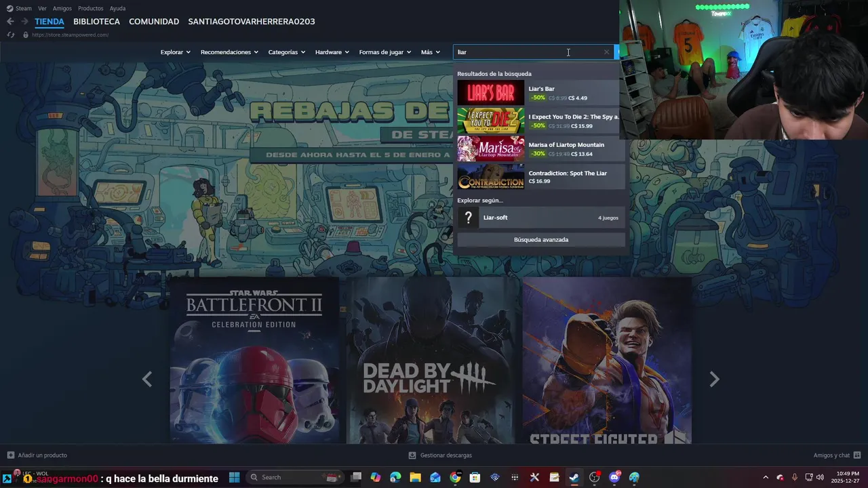Switch to the TIENDA tab
Image resolution: width=868 pixels, height=488 pixels.
coord(50,22)
